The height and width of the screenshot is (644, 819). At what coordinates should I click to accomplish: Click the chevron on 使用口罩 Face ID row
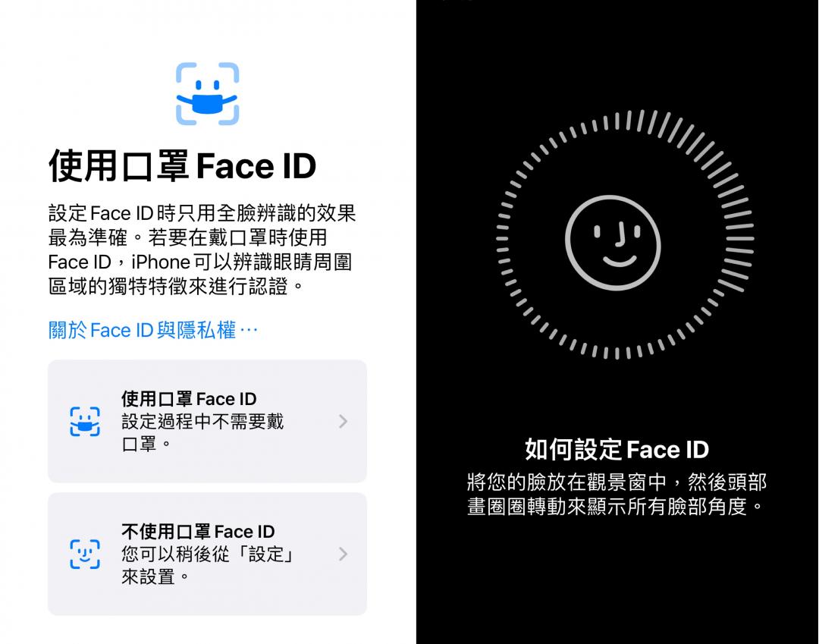344,422
